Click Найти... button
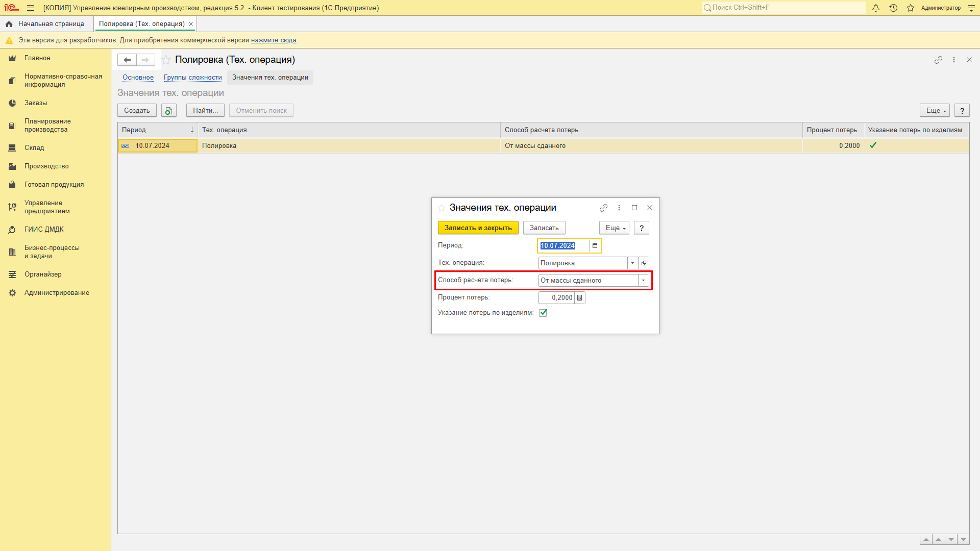 pyautogui.click(x=205, y=110)
